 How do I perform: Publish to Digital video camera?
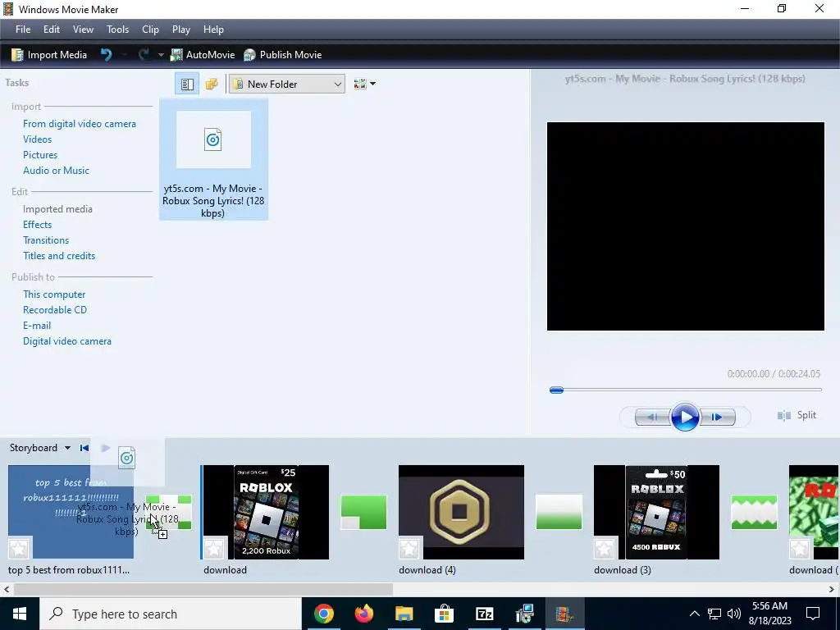pyautogui.click(x=67, y=340)
